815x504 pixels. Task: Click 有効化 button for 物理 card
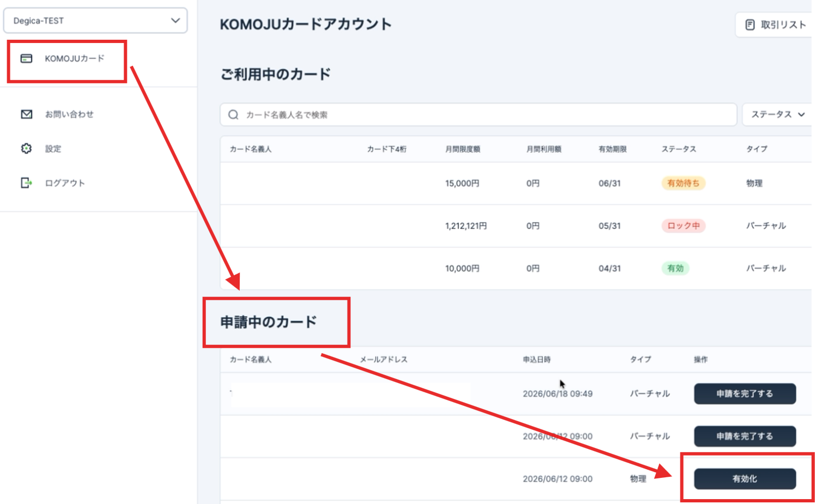pos(745,478)
